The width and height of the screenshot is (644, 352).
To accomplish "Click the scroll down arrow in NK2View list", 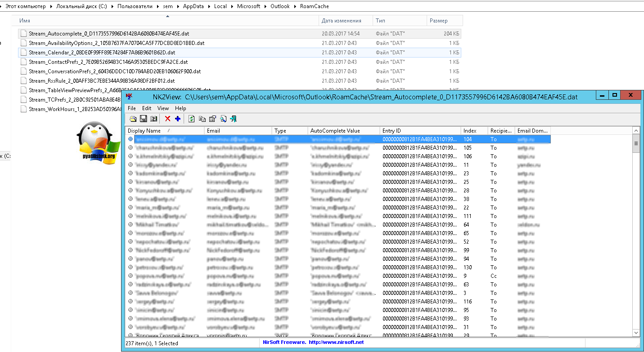I will (636, 333).
